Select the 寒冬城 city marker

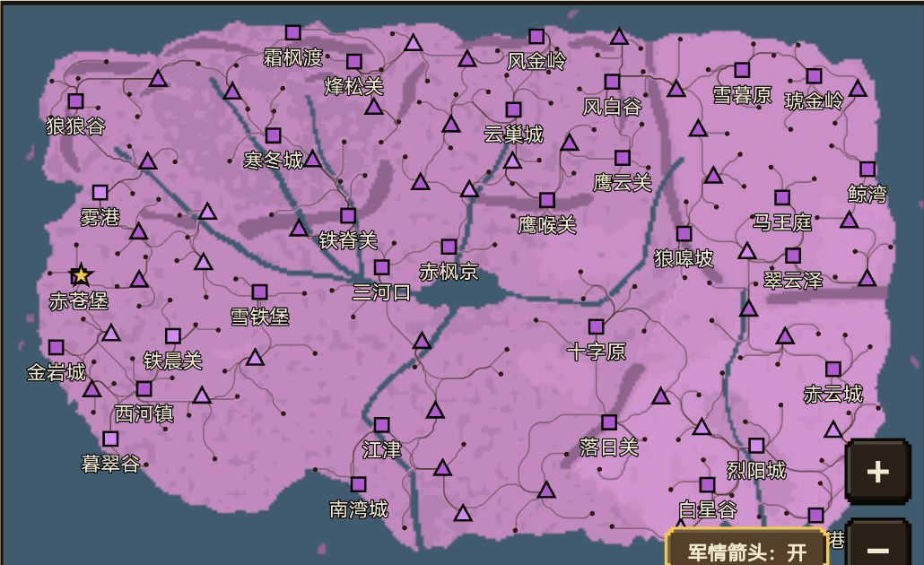coord(273,135)
